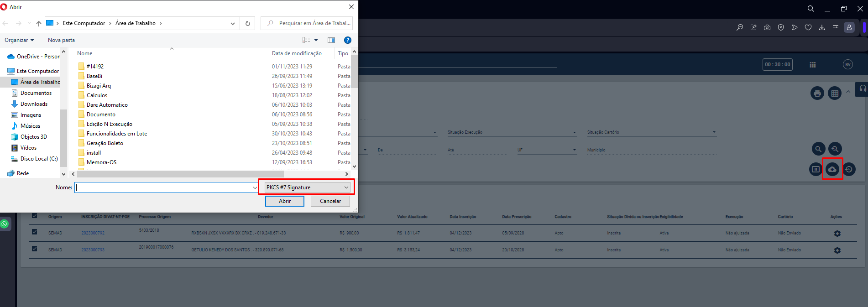868x307 pixels.
Task: Refresh the folder location
Action: click(248, 23)
